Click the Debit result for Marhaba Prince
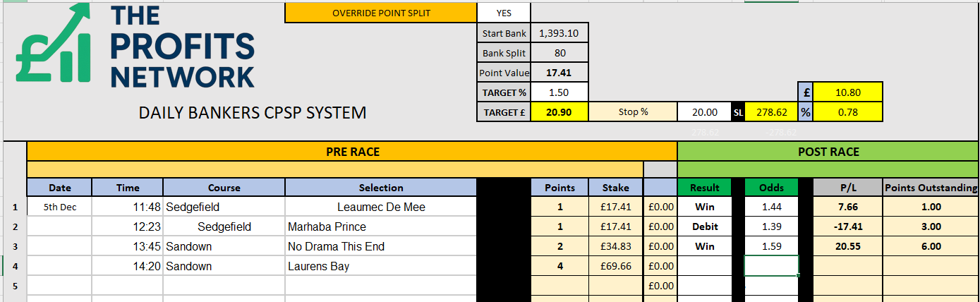Viewport: 980px width, 302px height. pos(704,226)
